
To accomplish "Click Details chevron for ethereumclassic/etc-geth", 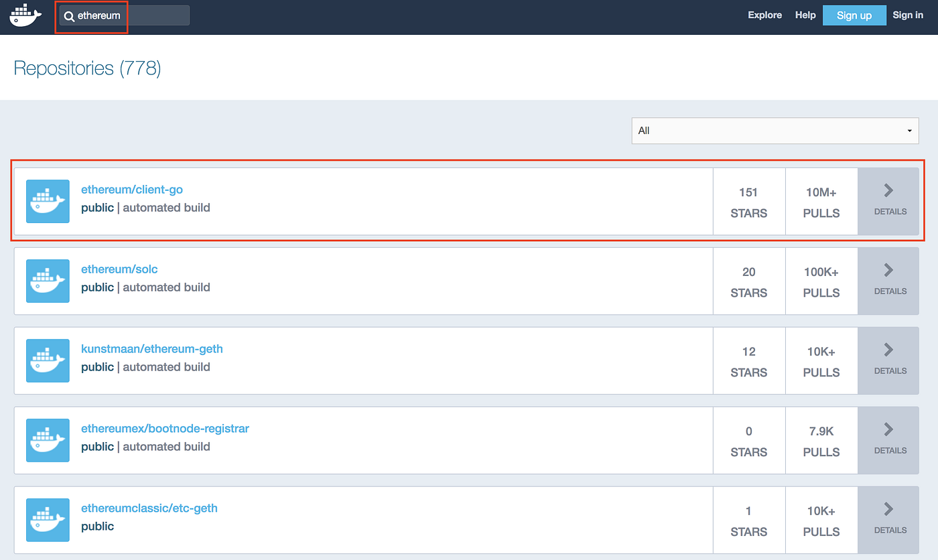I will [x=889, y=510].
